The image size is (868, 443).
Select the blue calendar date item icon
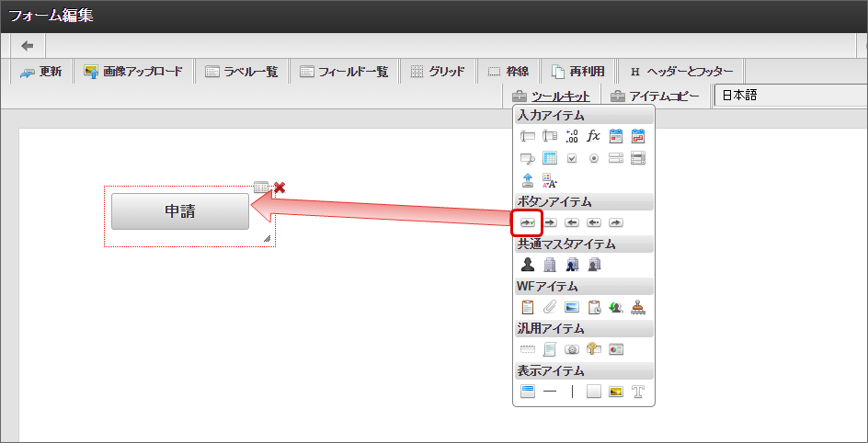(x=616, y=135)
